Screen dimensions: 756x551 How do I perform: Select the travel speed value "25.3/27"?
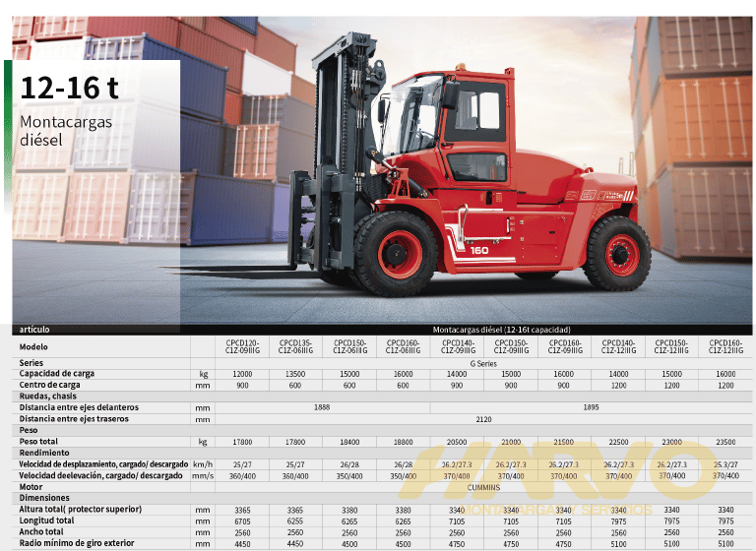coord(726,465)
